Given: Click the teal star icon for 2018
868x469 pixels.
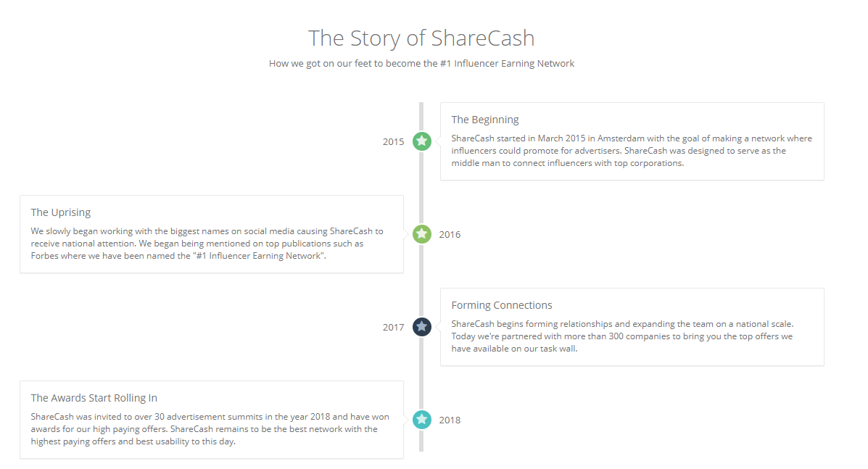Looking at the screenshot, I should click(x=421, y=420).
